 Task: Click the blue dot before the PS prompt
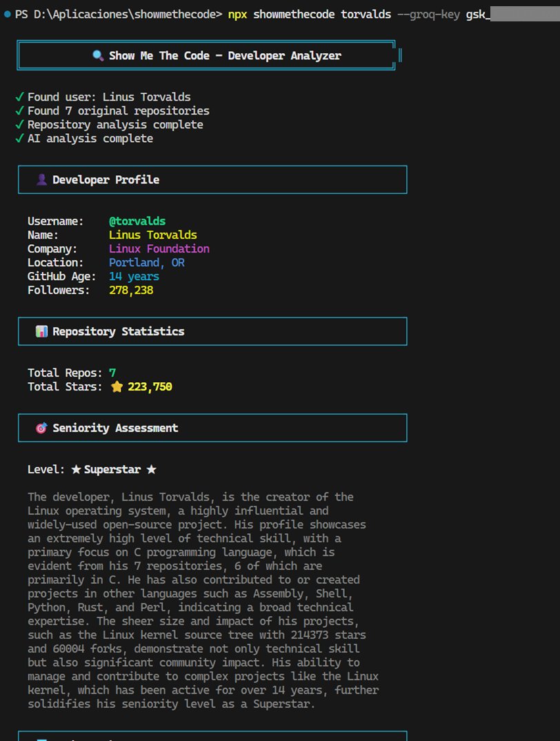[7, 14]
